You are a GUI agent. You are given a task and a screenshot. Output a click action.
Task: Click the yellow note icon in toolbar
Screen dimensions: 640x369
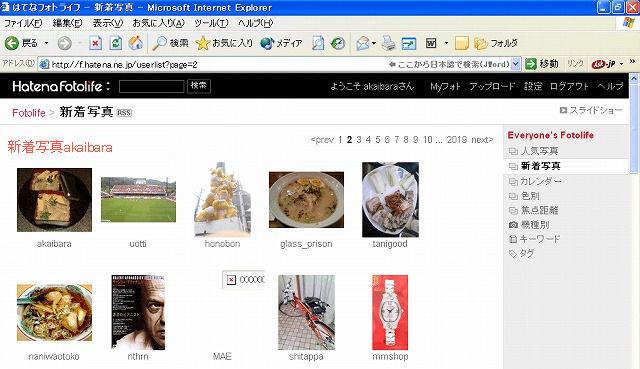click(x=462, y=43)
